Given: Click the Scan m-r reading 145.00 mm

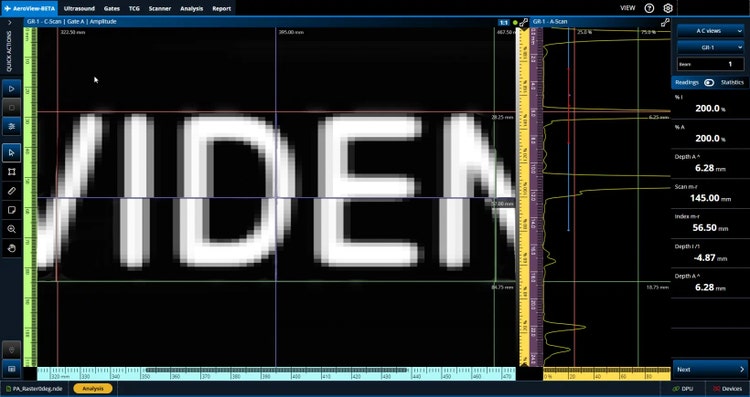Looking at the screenshot, I should click(710, 198).
